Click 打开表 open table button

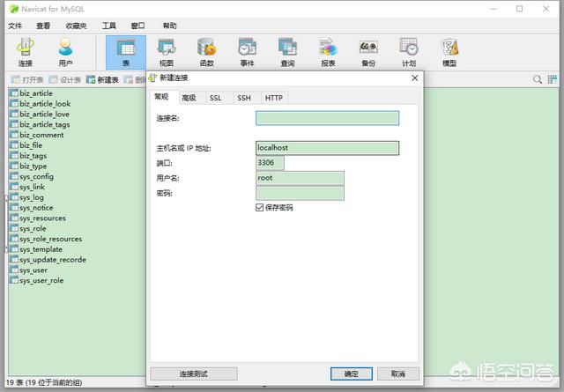(x=27, y=79)
